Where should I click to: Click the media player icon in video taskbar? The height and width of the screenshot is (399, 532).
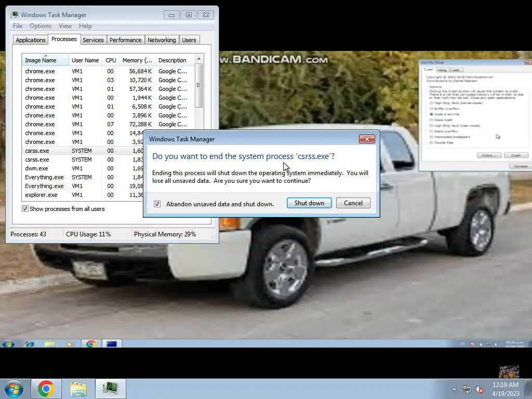coord(70,344)
